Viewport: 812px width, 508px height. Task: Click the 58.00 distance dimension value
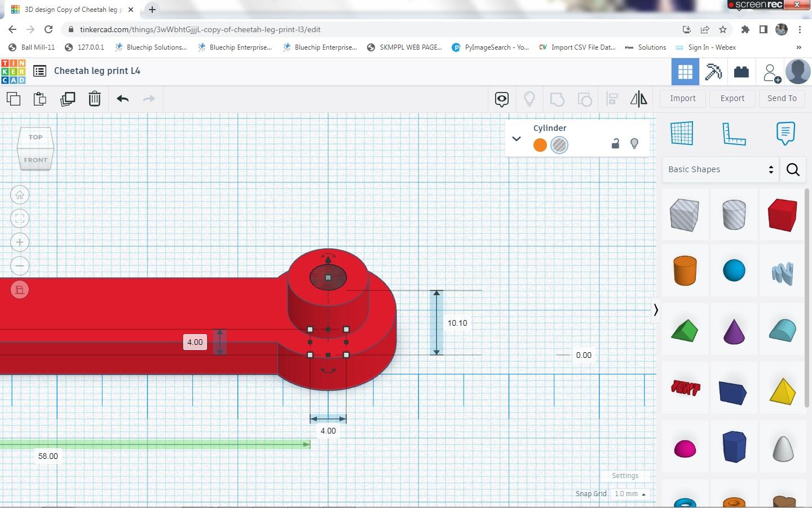pyautogui.click(x=48, y=456)
